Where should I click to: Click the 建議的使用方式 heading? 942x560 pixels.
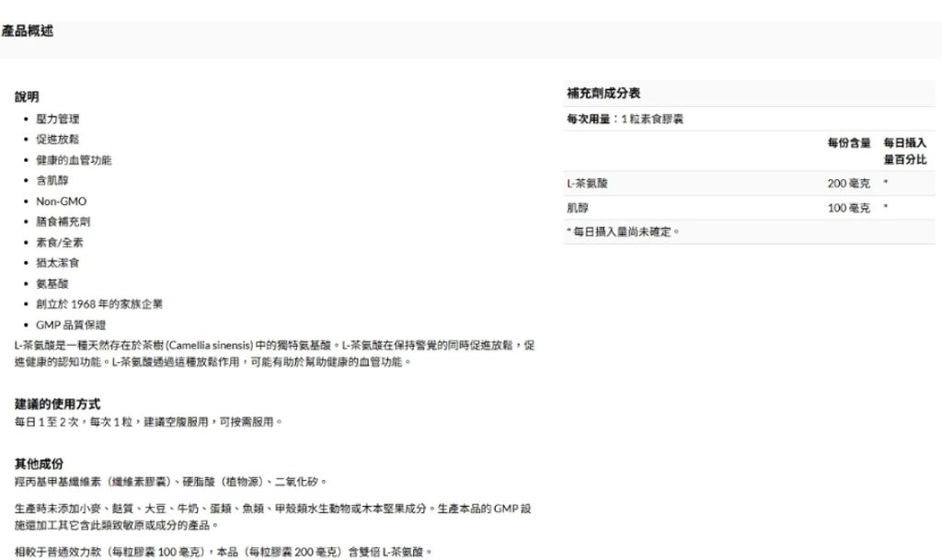58,405
